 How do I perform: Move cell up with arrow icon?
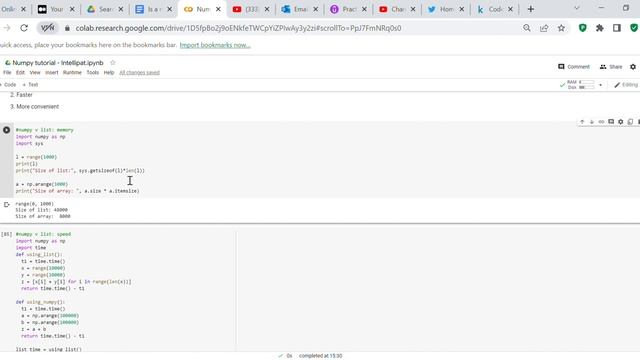pos(582,122)
